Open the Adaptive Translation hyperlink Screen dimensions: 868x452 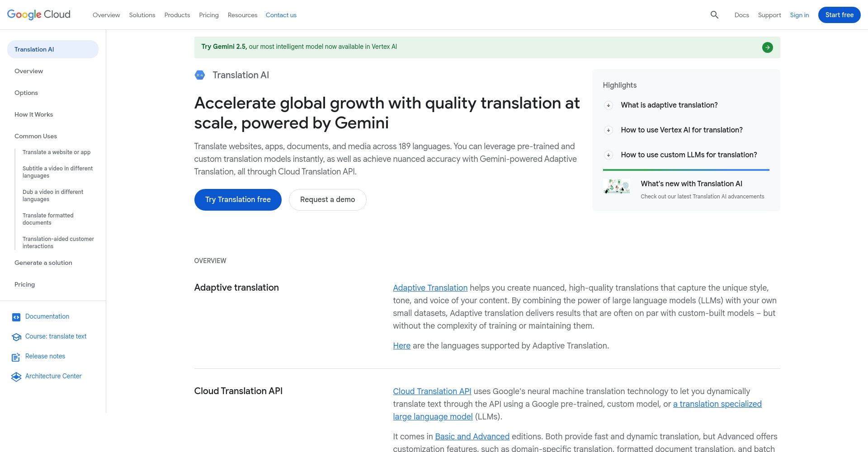[430, 288]
